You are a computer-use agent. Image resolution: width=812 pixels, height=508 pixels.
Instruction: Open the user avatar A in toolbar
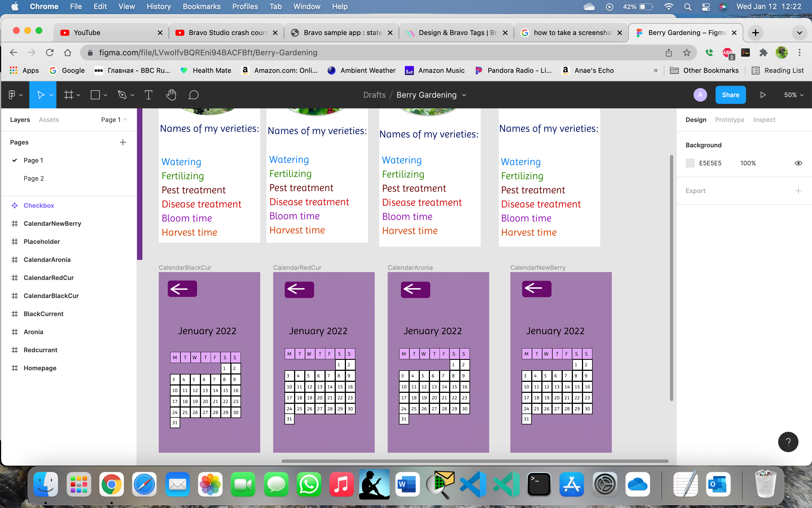[x=700, y=95]
